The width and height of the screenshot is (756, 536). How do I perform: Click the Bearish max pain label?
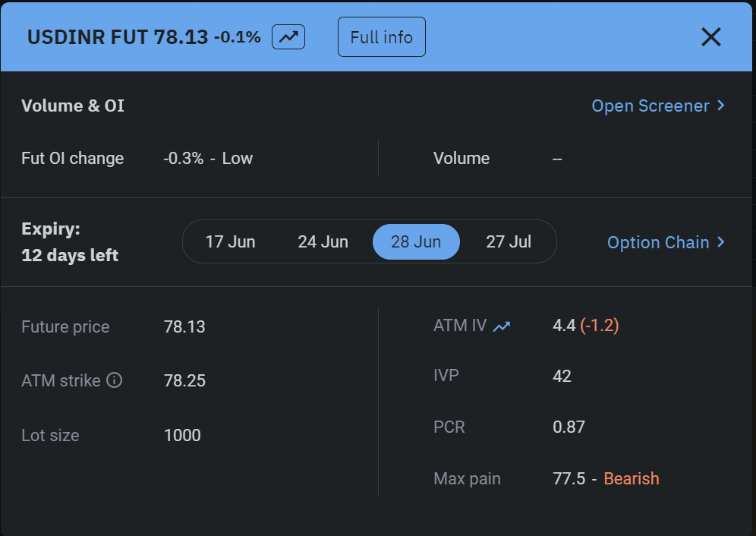[631, 478]
